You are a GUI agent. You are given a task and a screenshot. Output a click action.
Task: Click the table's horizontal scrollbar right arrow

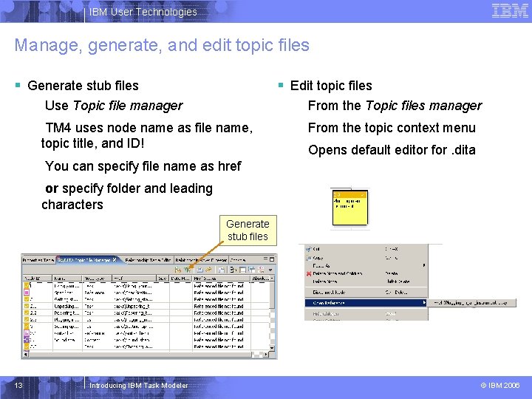coord(266,355)
